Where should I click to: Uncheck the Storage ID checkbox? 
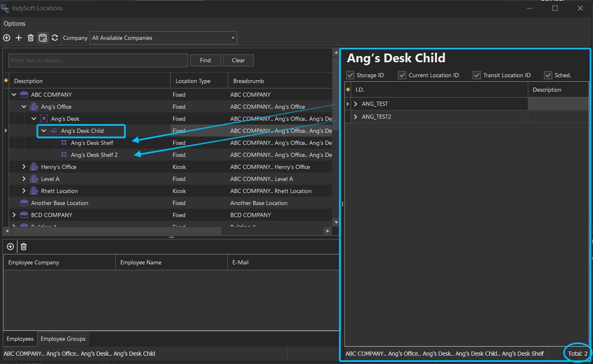click(x=350, y=75)
